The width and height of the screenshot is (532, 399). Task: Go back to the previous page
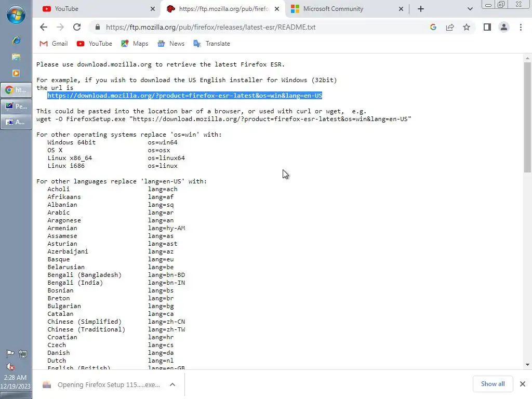tap(44, 27)
